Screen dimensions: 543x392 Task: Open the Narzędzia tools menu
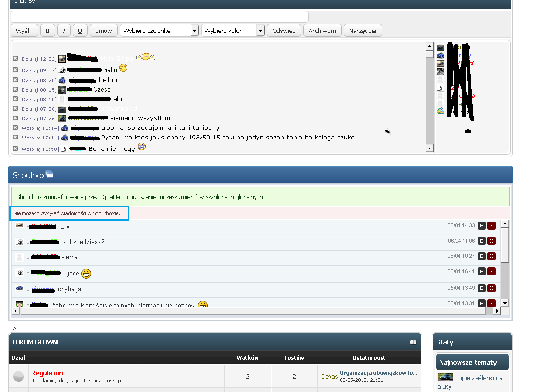coord(362,31)
